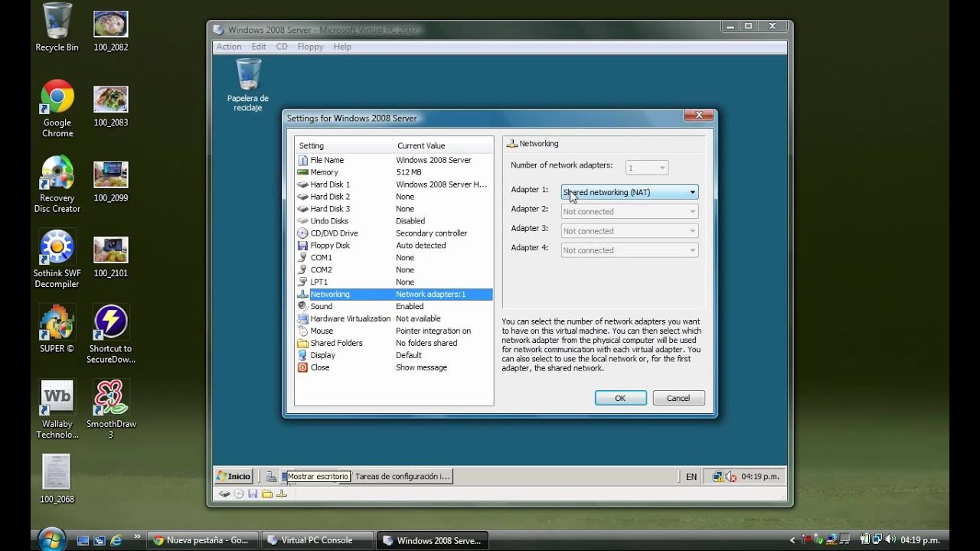Click the Windows Vista Start orb

point(51,539)
